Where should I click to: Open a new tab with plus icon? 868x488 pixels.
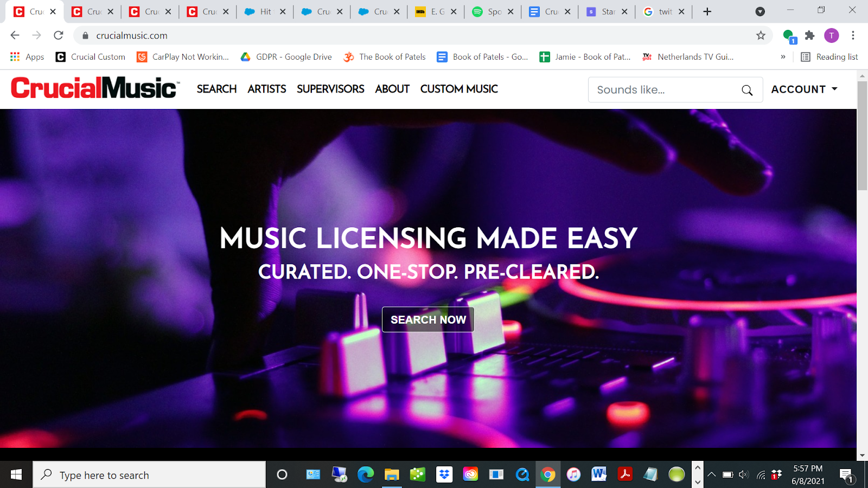[707, 11]
